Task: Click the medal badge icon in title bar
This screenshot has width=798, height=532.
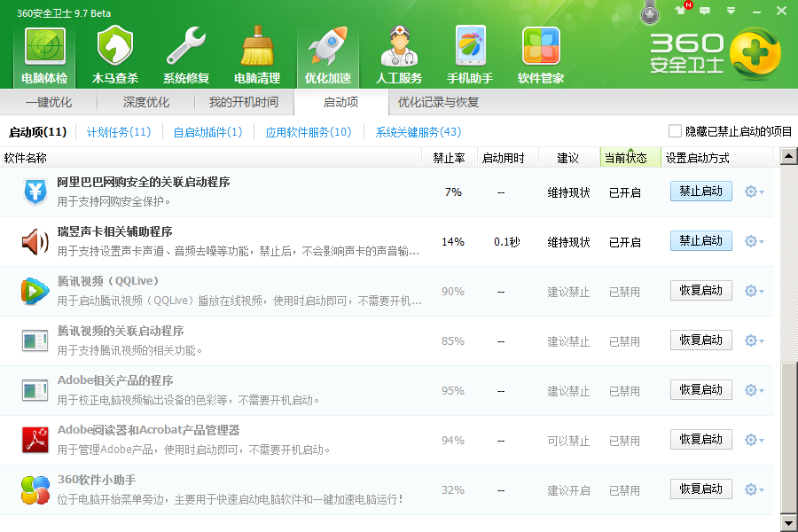Action: 649,13
